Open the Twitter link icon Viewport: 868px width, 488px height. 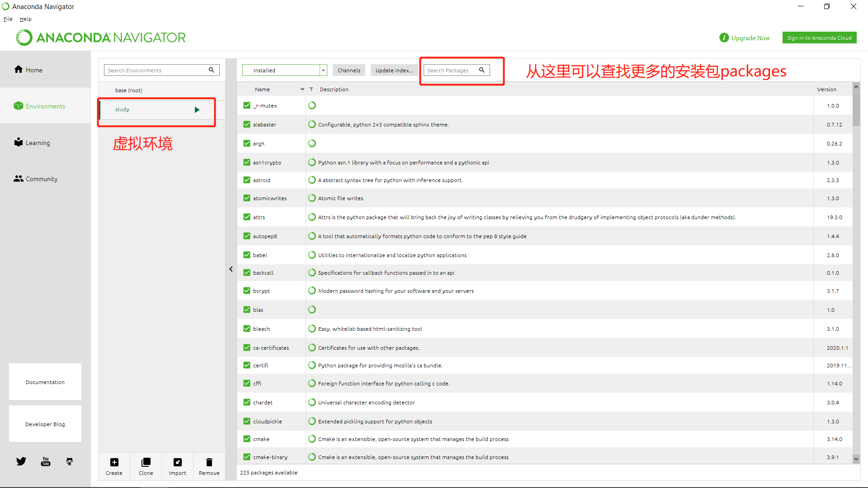pyautogui.click(x=21, y=461)
